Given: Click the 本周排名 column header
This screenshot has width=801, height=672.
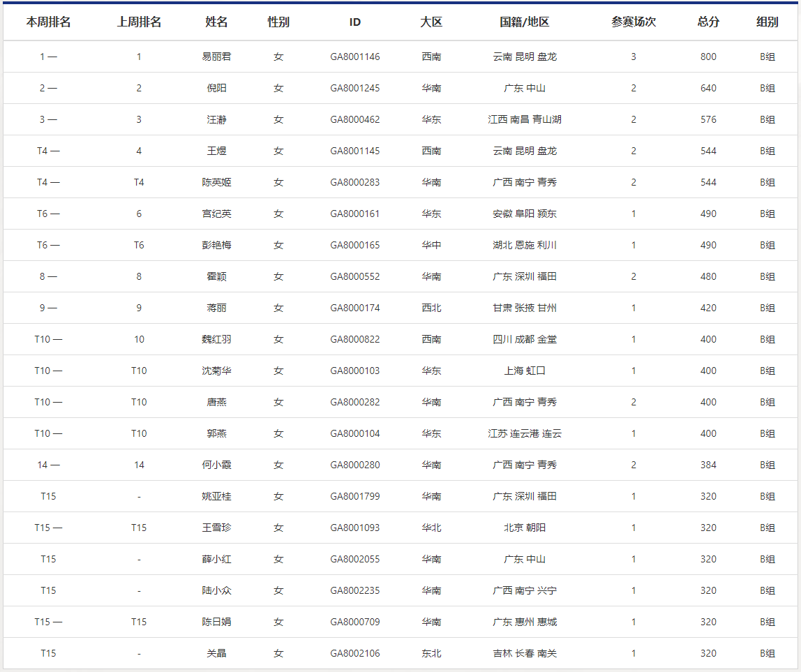Looking at the screenshot, I should pos(48,22).
